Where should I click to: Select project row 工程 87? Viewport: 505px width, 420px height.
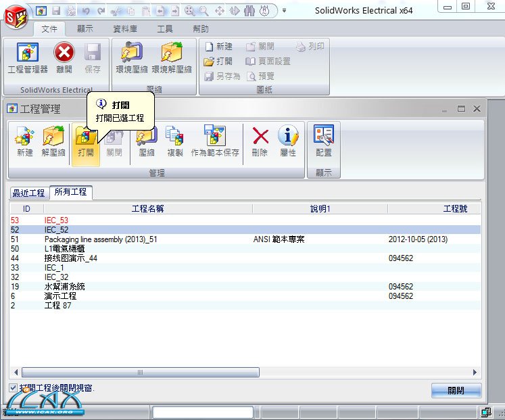click(x=245, y=305)
